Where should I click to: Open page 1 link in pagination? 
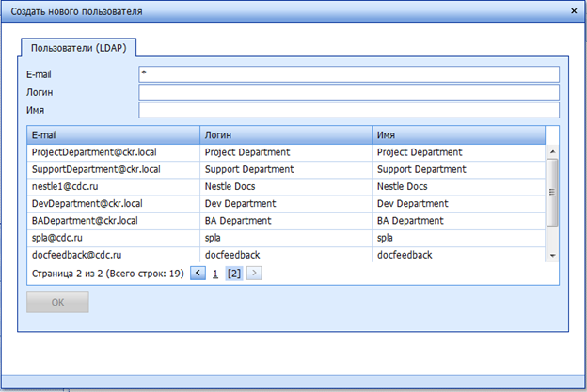coord(214,274)
